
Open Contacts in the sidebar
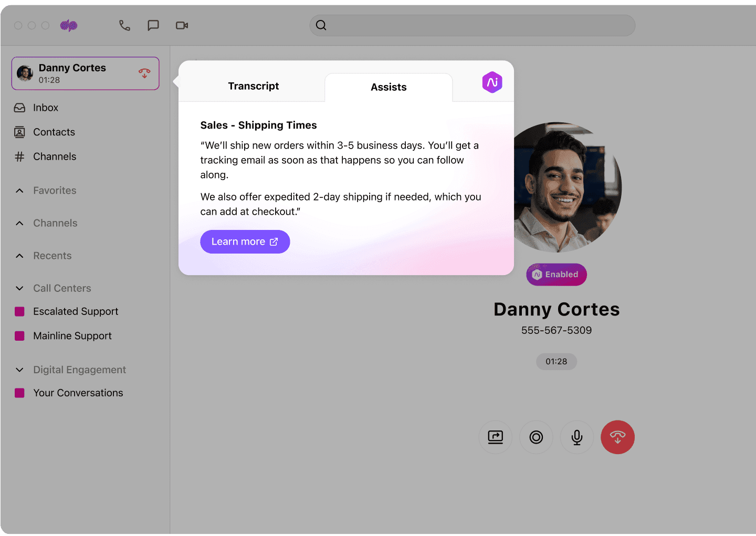(54, 132)
